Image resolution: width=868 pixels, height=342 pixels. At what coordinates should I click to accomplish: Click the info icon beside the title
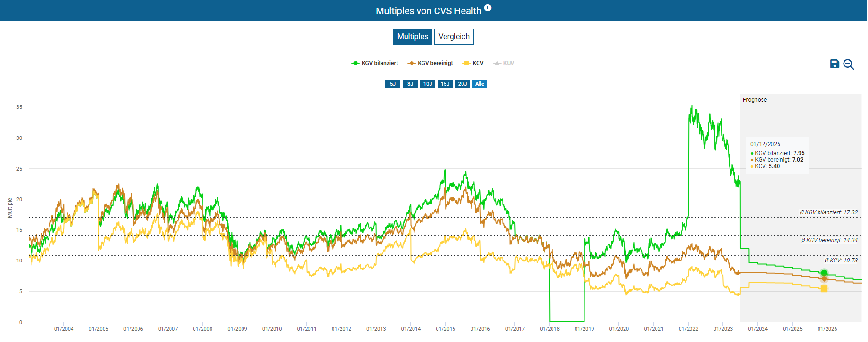pyautogui.click(x=487, y=8)
